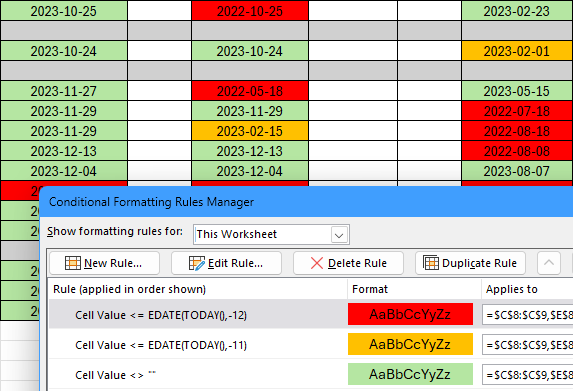
Task: Edit Applies to range of red rule
Action: coord(528,314)
